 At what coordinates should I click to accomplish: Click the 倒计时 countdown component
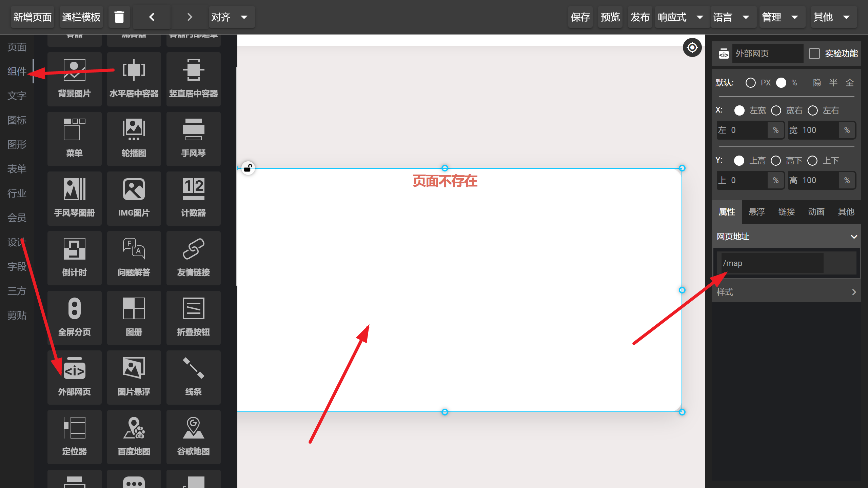pos(74,258)
